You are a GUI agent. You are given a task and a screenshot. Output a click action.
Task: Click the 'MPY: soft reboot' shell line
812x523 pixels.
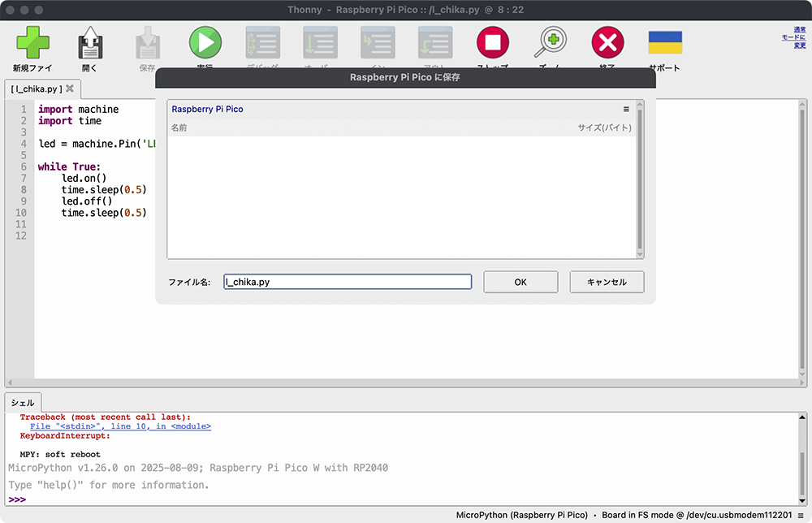[60, 454]
